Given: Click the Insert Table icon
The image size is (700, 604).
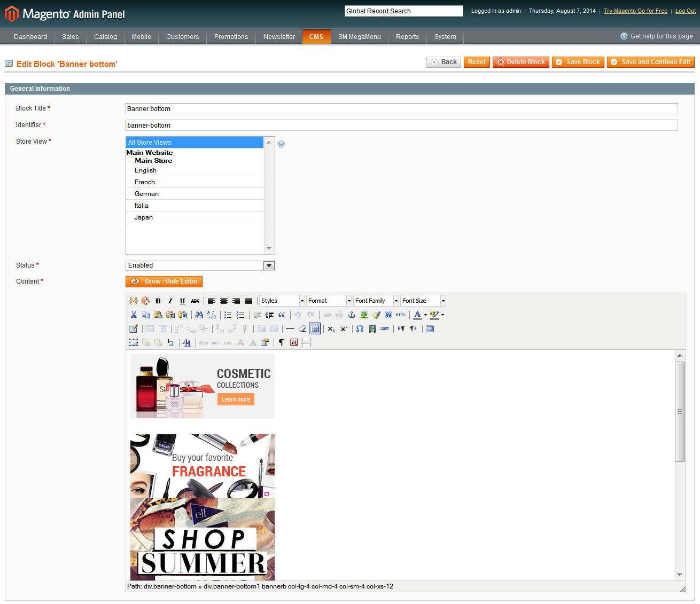Looking at the screenshot, I should tap(134, 328).
